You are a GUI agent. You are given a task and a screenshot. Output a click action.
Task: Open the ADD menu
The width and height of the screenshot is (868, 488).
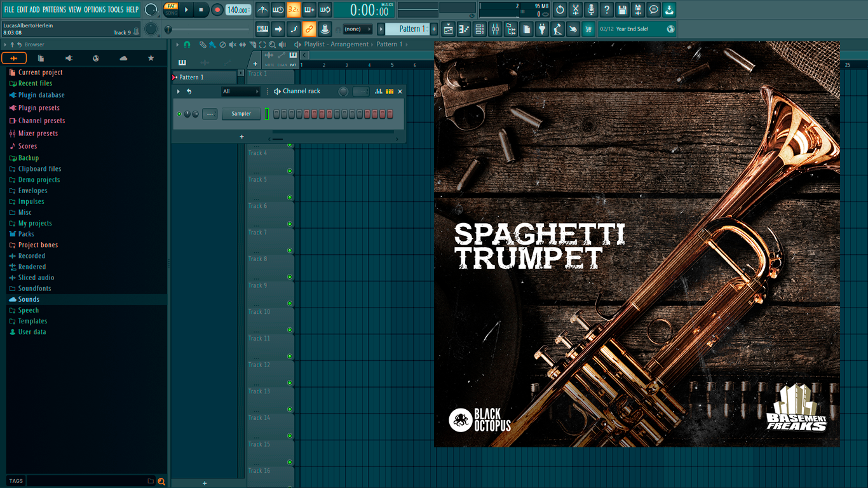(35, 10)
